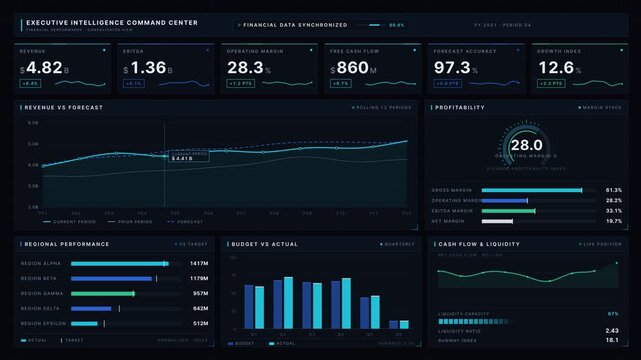Screen dimensions: 641x360
Task: Click the 97.3% forecast accuracy value
Action: (455, 68)
